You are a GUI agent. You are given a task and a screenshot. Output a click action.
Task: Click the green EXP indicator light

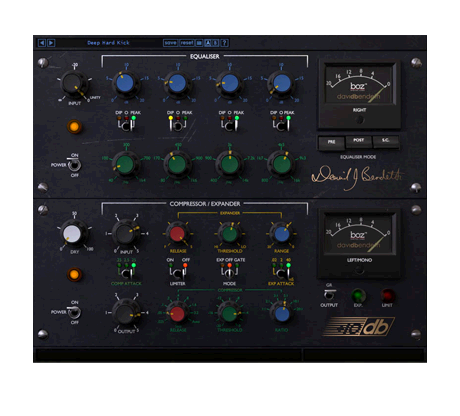358,295
